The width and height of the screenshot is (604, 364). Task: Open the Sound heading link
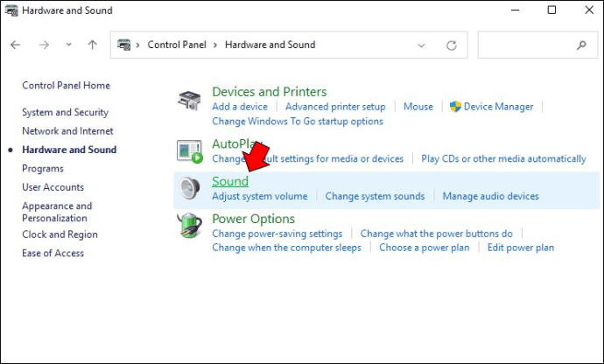tap(230, 181)
